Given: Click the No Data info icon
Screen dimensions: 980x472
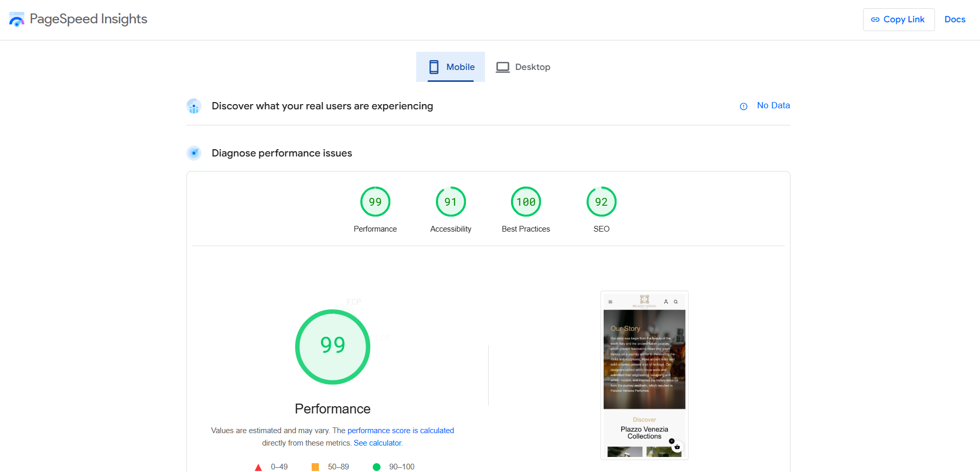Looking at the screenshot, I should coord(743,106).
